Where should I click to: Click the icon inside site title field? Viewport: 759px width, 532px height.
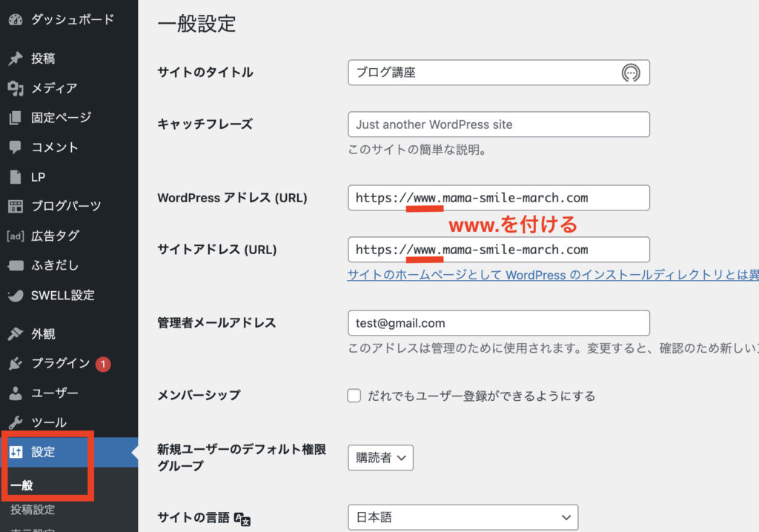[631, 73]
